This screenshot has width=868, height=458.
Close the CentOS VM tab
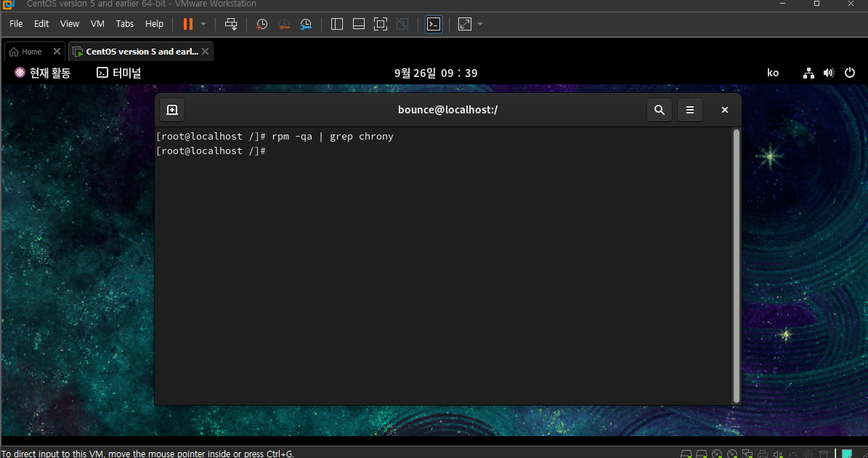point(206,52)
